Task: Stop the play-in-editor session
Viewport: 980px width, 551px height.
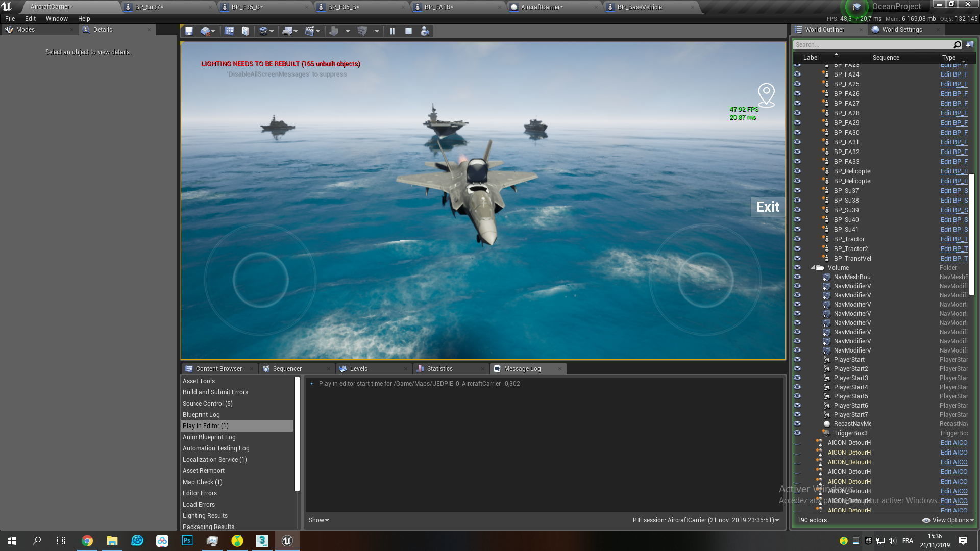Action: tap(408, 31)
